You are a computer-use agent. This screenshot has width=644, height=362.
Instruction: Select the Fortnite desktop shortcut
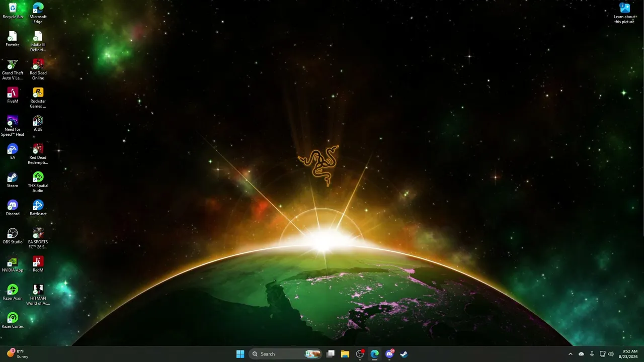pos(13,39)
